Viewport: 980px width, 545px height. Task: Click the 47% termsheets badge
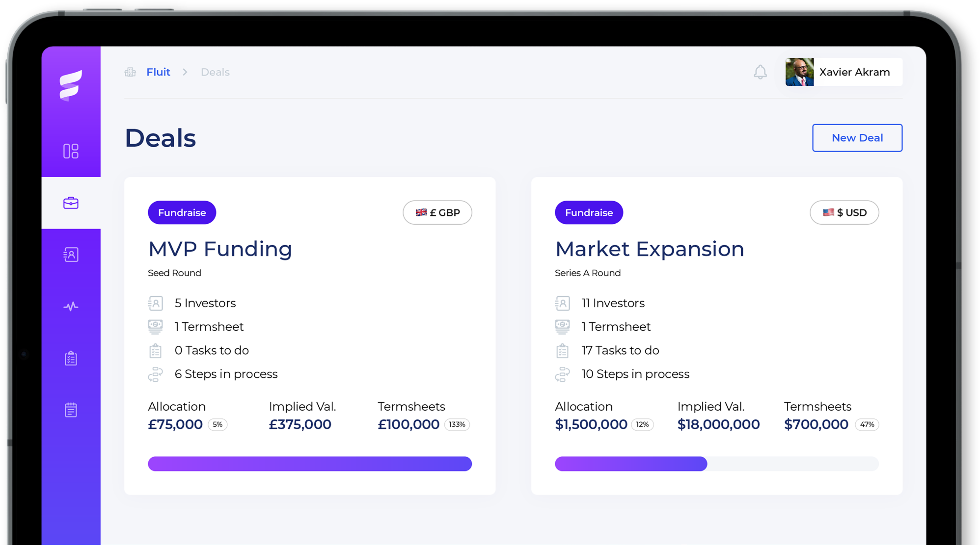pos(867,425)
